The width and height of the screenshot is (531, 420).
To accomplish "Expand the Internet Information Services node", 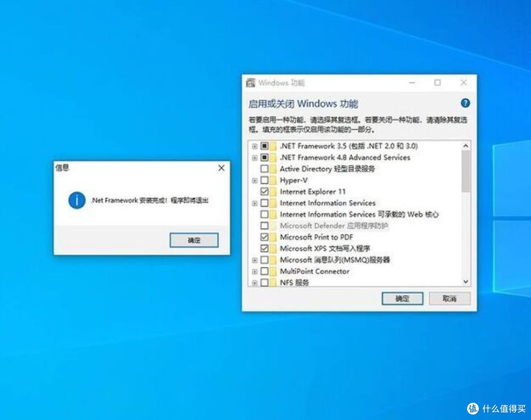I will click(x=255, y=203).
